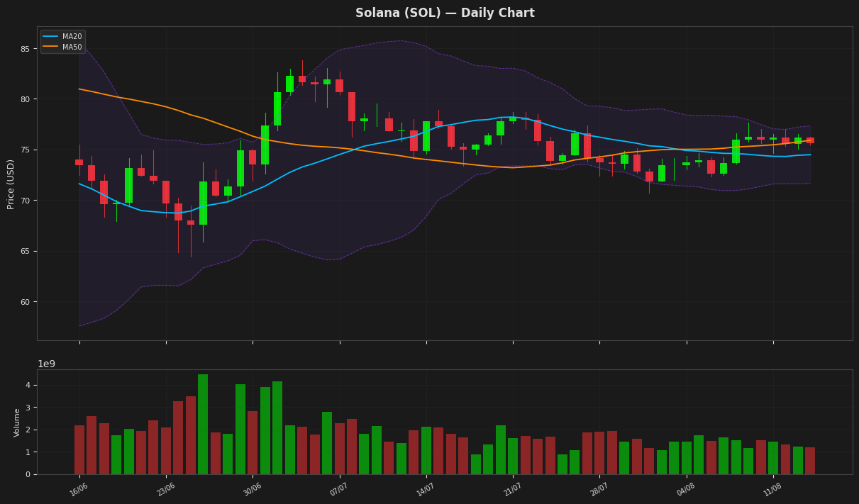Click the 04/08 date label
The width and height of the screenshot is (859, 504).
686,489
